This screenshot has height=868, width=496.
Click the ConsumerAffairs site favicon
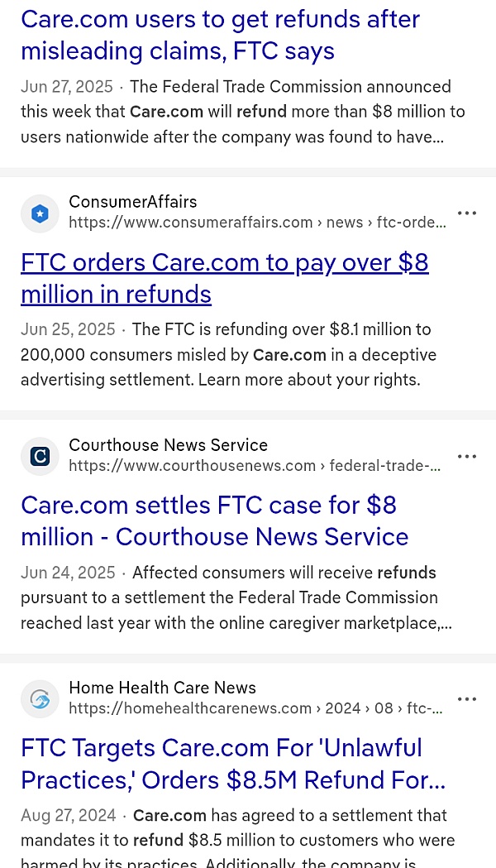(x=40, y=213)
